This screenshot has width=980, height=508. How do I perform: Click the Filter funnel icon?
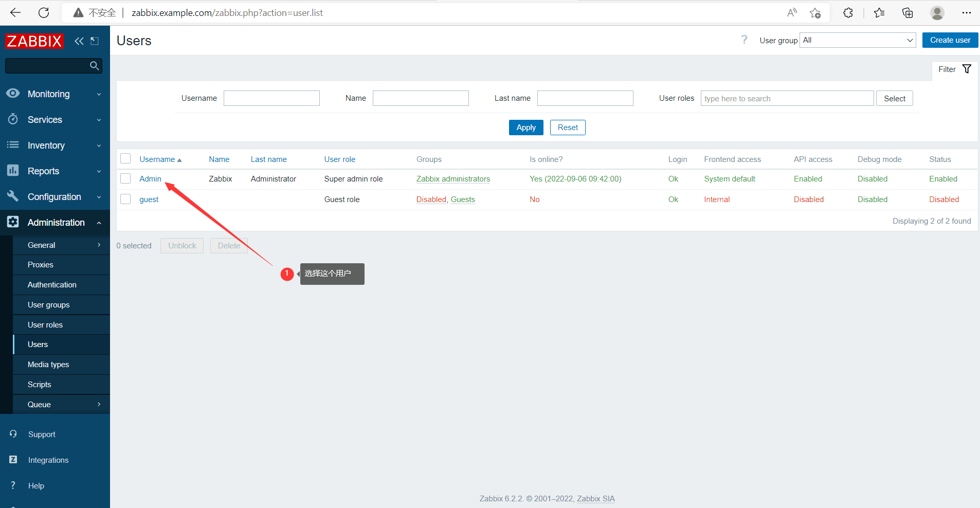pyautogui.click(x=967, y=69)
